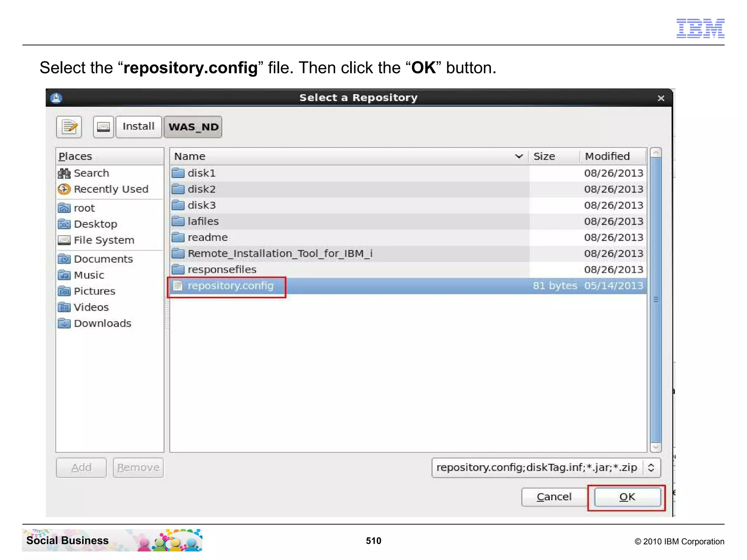Open the Install path segment
Image resolution: width=747 pixels, height=560 pixels.
click(x=139, y=127)
